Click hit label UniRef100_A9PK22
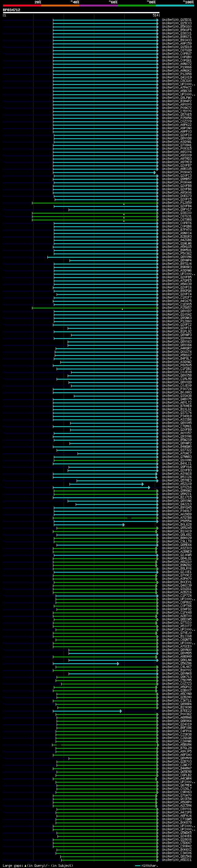Image resolution: width=197 pixels, height=868 pixels. (x=176, y=125)
